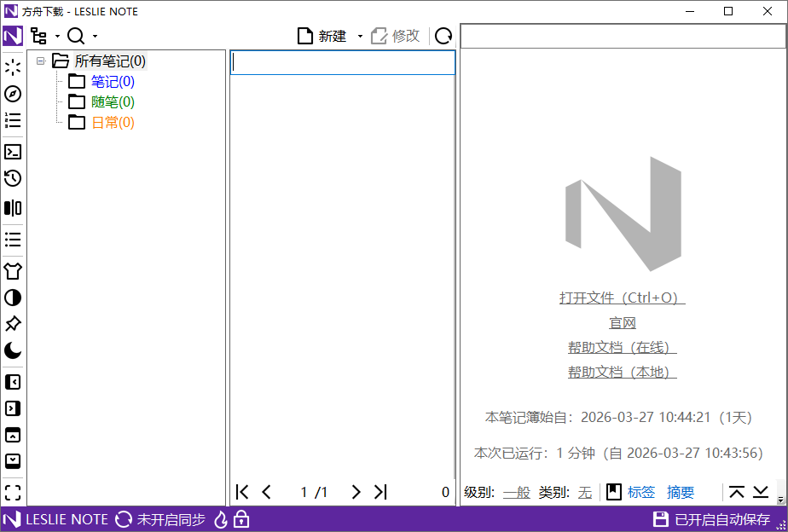Toggle the lock icon in bottom status bar

(x=242, y=519)
